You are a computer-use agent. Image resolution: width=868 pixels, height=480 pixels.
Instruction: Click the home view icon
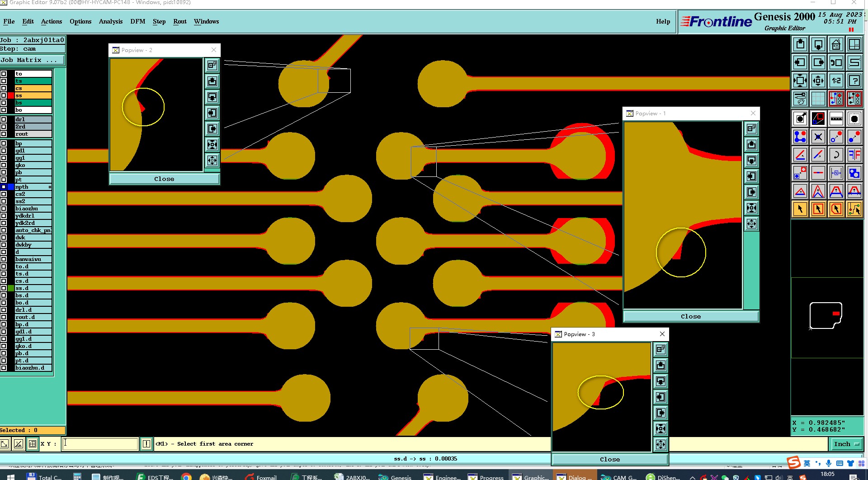point(836,44)
